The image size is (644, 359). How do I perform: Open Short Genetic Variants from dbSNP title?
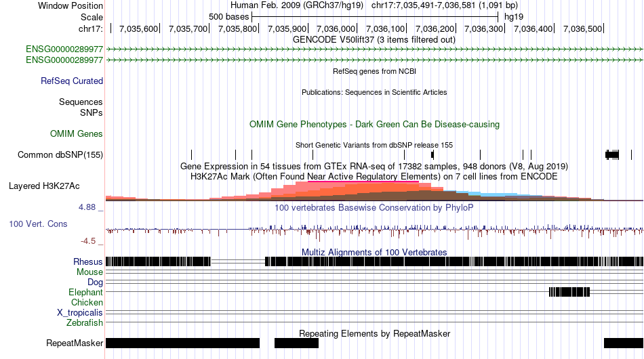[374, 145]
